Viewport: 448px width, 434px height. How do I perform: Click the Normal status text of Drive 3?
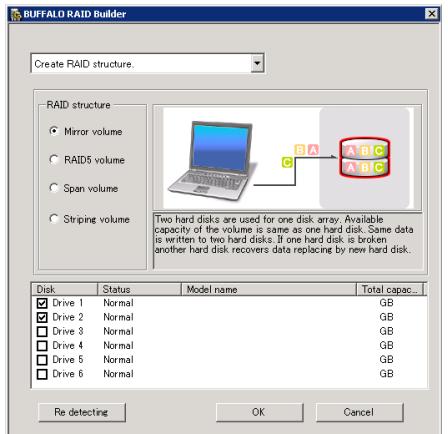[x=118, y=331]
